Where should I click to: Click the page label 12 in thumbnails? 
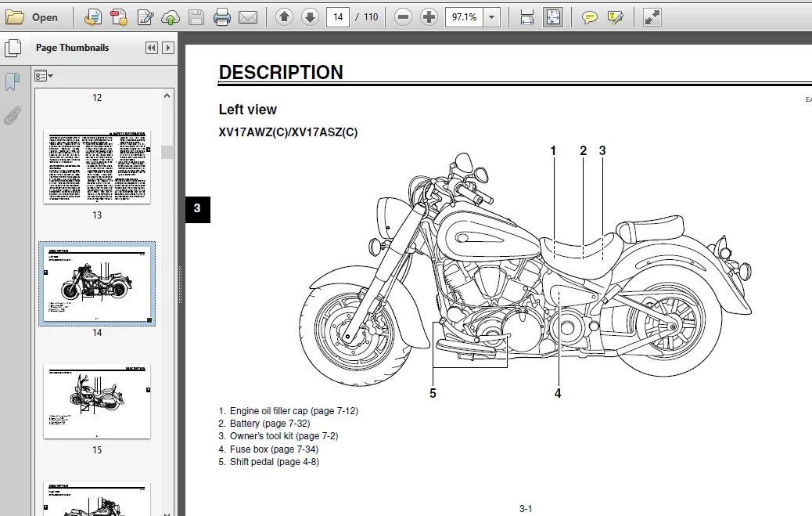(x=97, y=98)
